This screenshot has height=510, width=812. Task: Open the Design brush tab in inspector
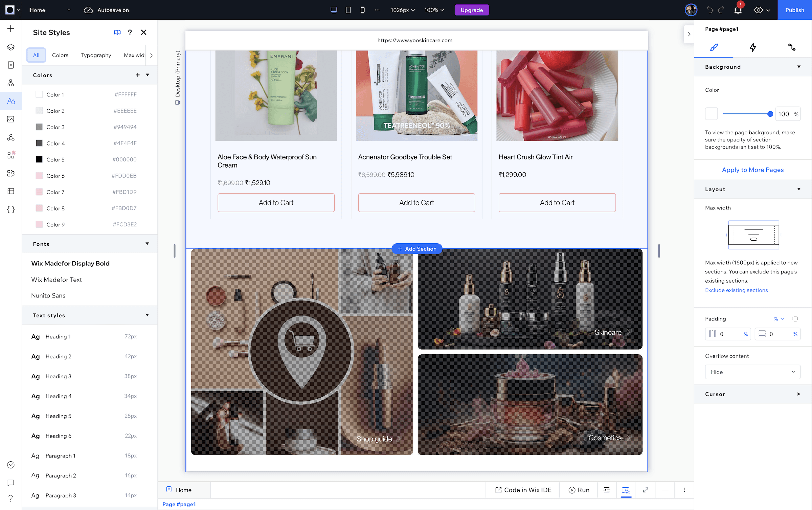coord(714,47)
